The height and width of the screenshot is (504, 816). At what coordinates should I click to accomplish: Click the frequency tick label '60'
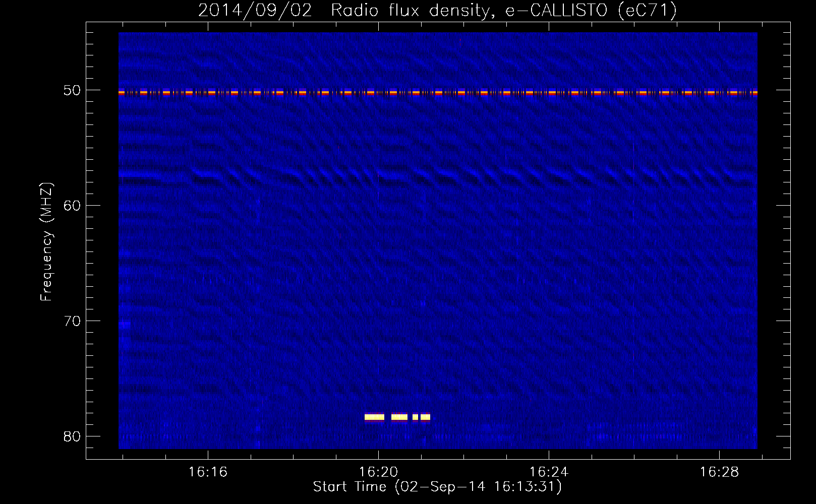tap(72, 206)
